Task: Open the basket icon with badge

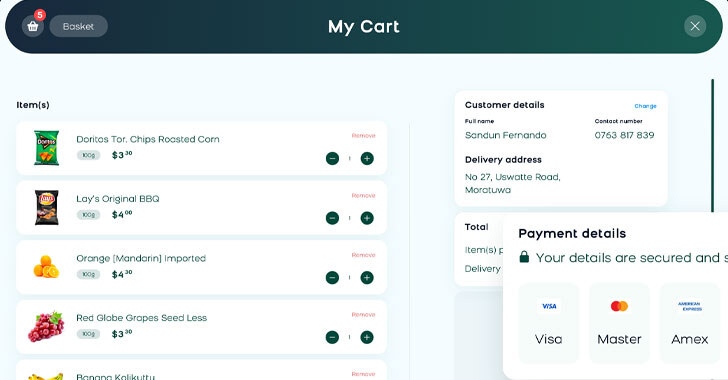Action: (x=33, y=26)
